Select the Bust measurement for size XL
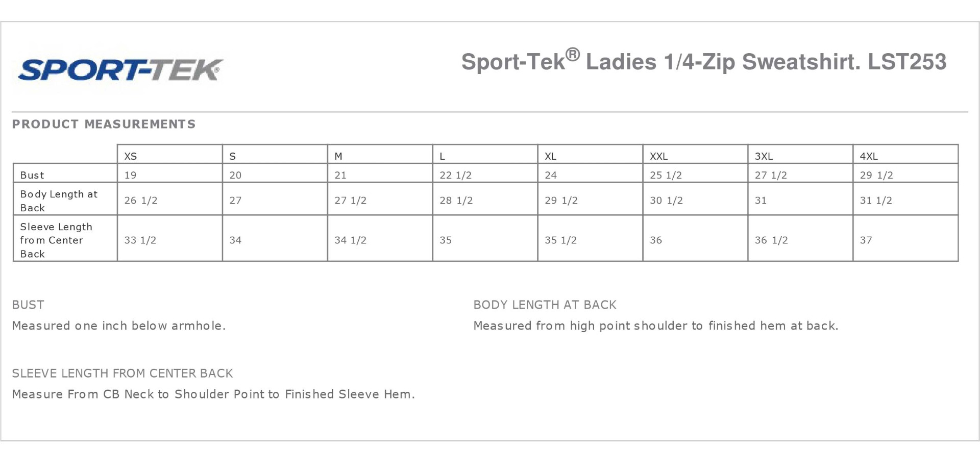Image resolution: width=980 pixels, height=452 pixels. pos(551,175)
